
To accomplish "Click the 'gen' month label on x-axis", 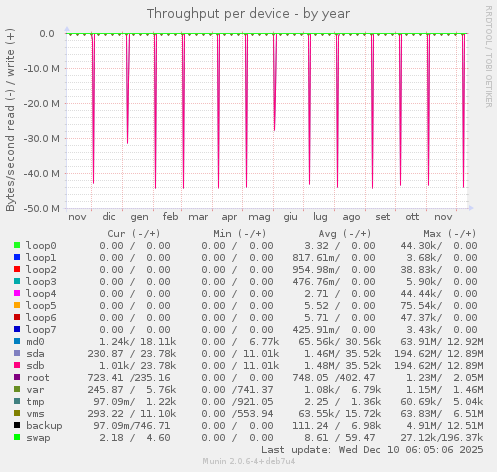I will pyautogui.click(x=139, y=217).
